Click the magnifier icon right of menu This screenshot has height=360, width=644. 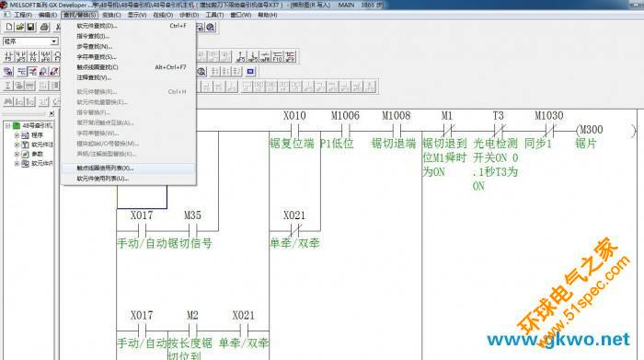coord(211,28)
